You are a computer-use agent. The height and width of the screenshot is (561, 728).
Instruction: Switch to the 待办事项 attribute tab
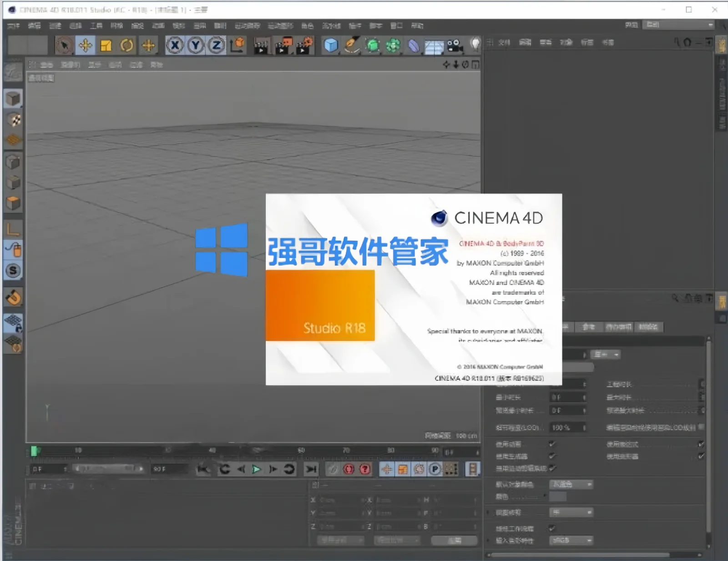pyautogui.click(x=618, y=327)
